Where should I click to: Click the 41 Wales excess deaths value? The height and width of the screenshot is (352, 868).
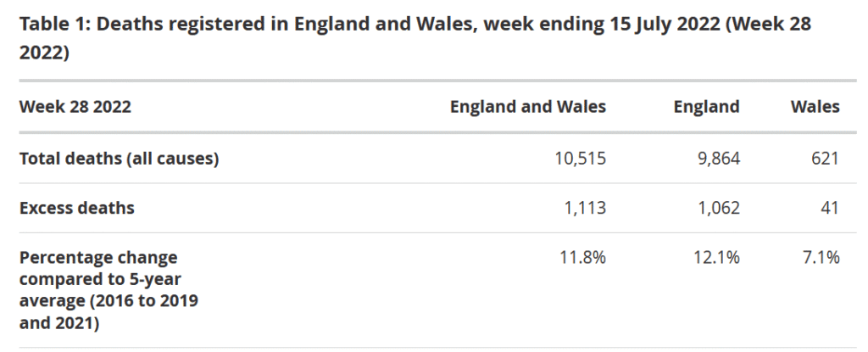pos(830,208)
